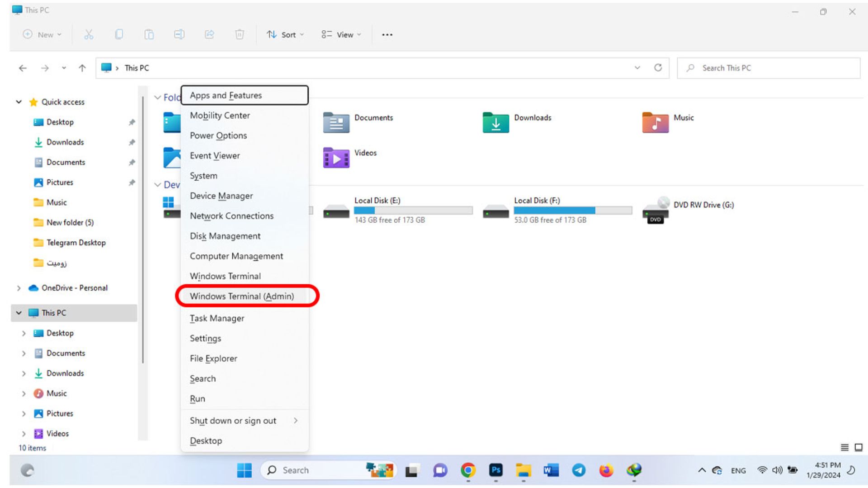The image size is (868, 488).
Task: Navigate back using back arrow button
Action: [22, 67]
